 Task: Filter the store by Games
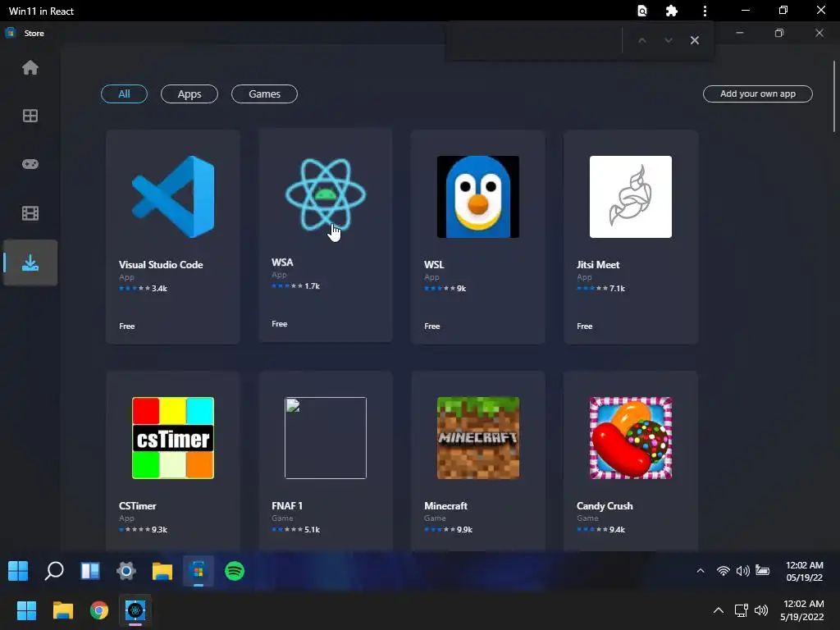264,94
